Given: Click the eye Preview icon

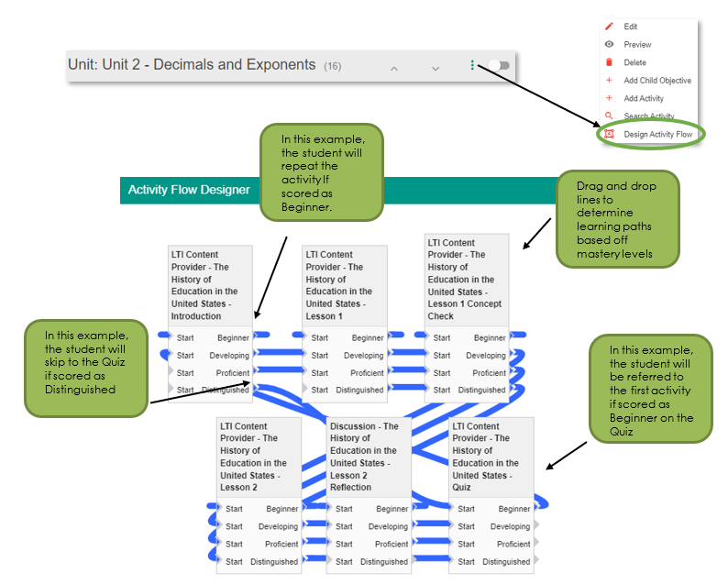Looking at the screenshot, I should pos(609,44).
